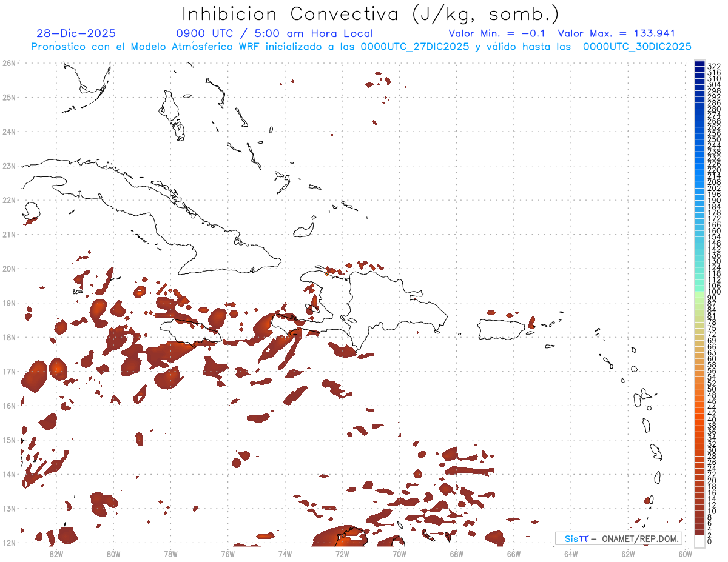Click longitude label '68W'
728x562 pixels.
pos(457,553)
